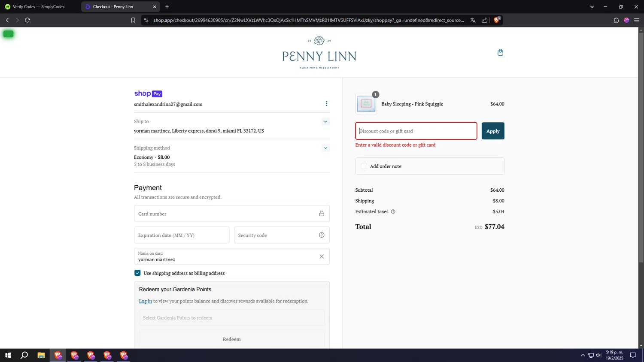Open the browser extensions puzzle icon

(x=616, y=20)
